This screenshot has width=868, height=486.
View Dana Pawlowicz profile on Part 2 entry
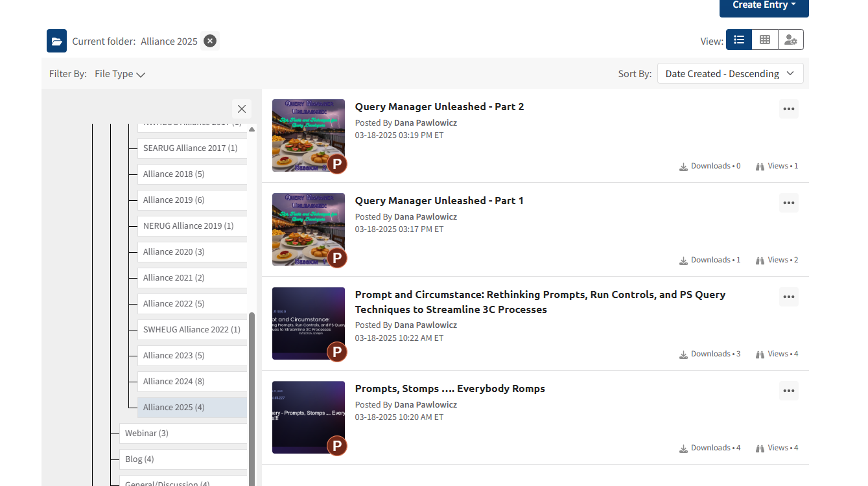click(425, 123)
